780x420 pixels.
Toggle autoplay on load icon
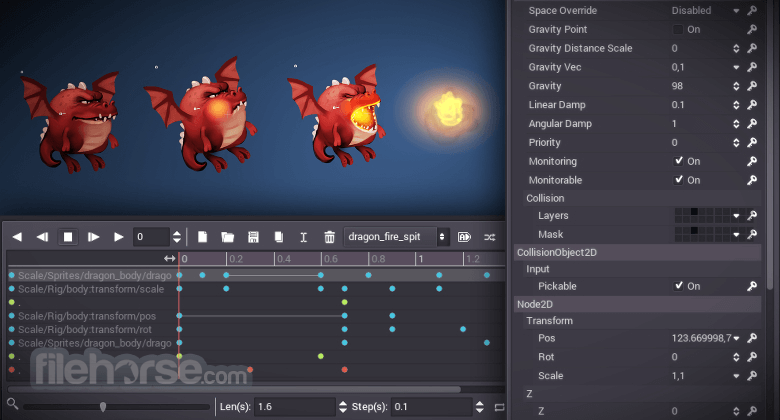point(464,237)
